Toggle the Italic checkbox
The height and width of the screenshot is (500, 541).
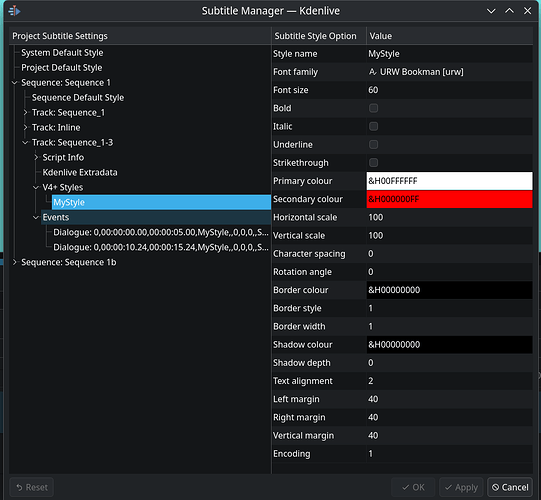[x=373, y=126]
